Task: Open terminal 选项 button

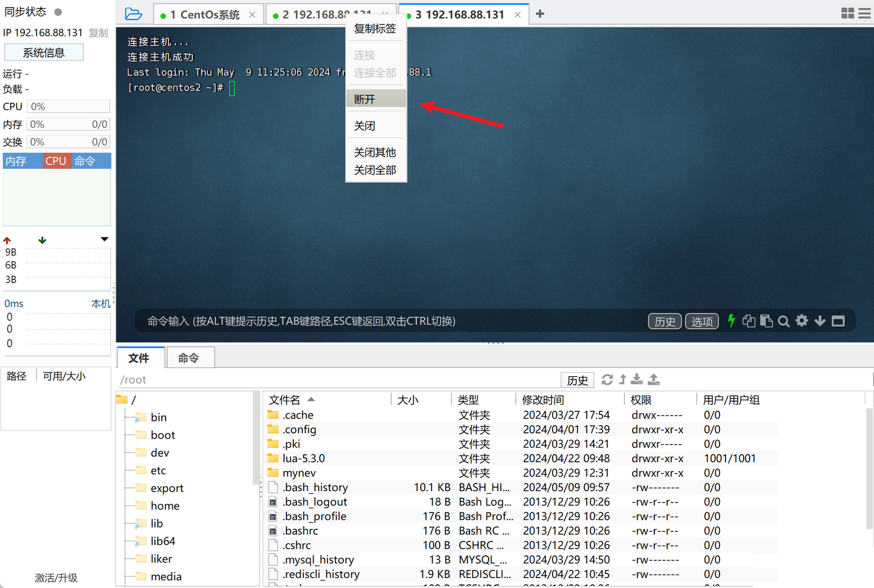Action: click(702, 321)
